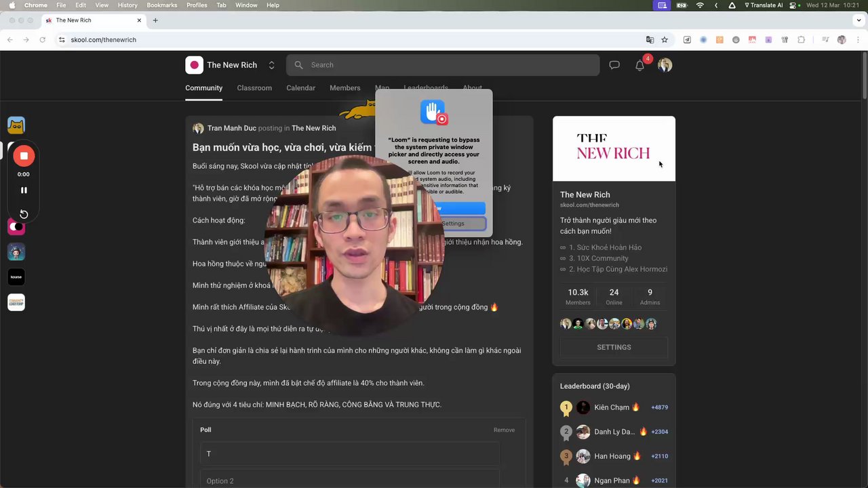Click The New Rich group logo
This screenshot has width=868, height=488.
click(194, 65)
